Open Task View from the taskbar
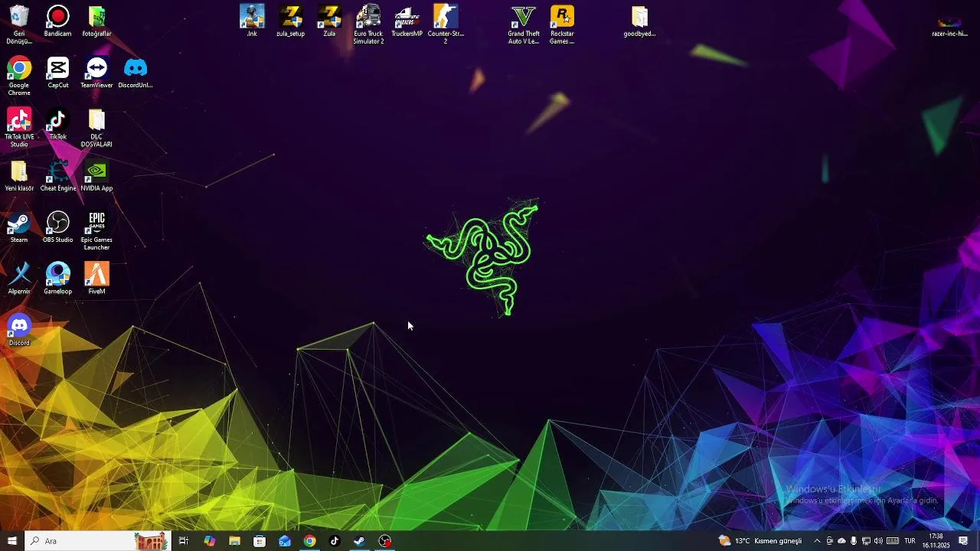This screenshot has height=551, width=980. 184,541
